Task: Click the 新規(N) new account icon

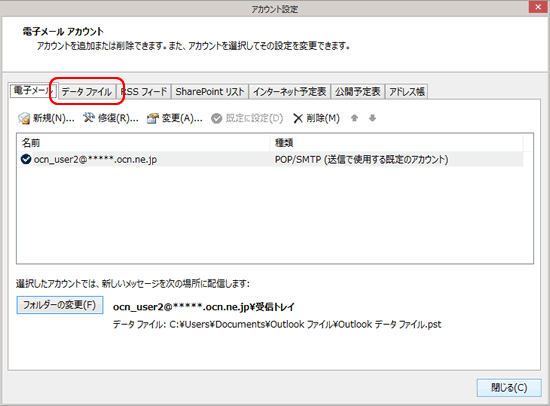Action: click(24, 118)
